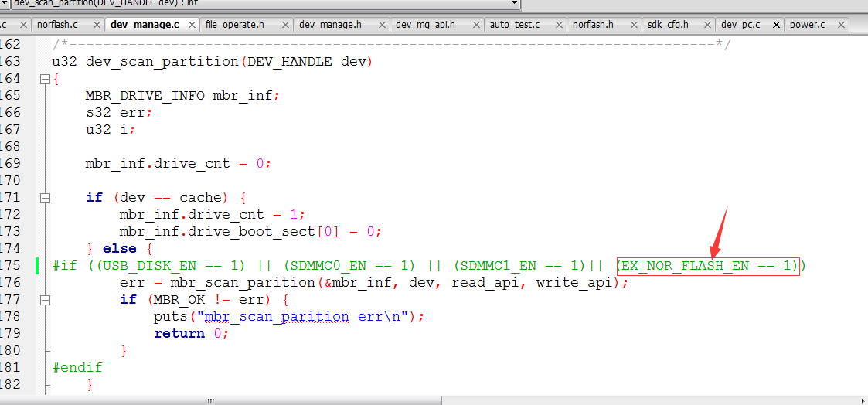This screenshot has height=405, width=868.
Task: Switch to the power.c tab
Action: [807, 25]
